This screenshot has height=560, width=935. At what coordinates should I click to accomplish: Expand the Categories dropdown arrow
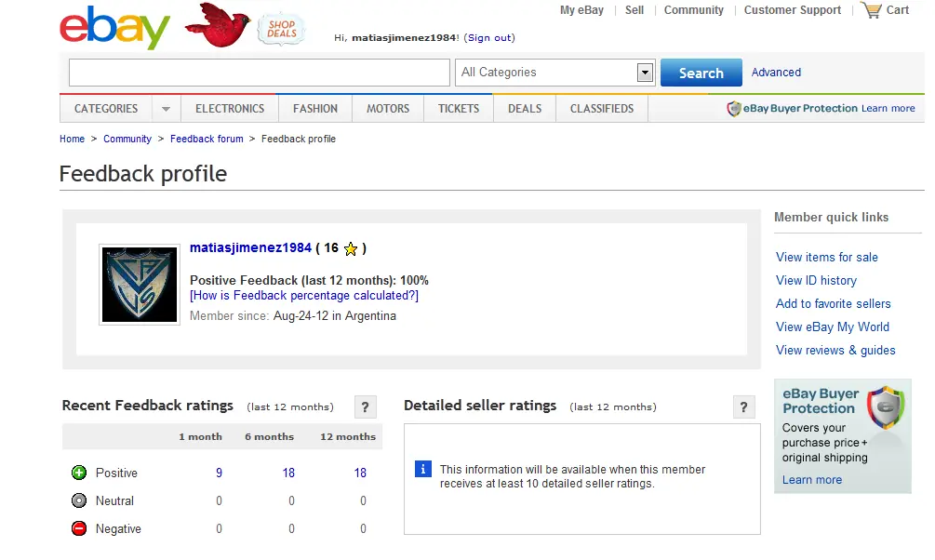(x=166, y=109)
